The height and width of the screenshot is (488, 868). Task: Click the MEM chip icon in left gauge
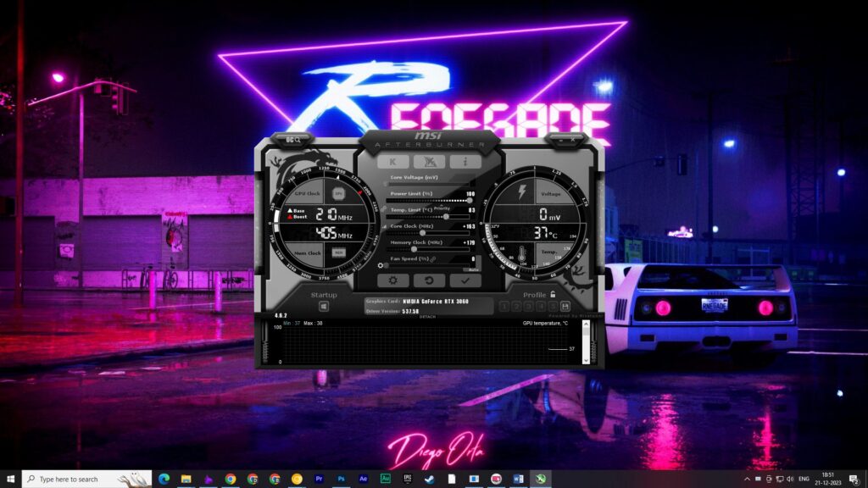pos(339,252)
